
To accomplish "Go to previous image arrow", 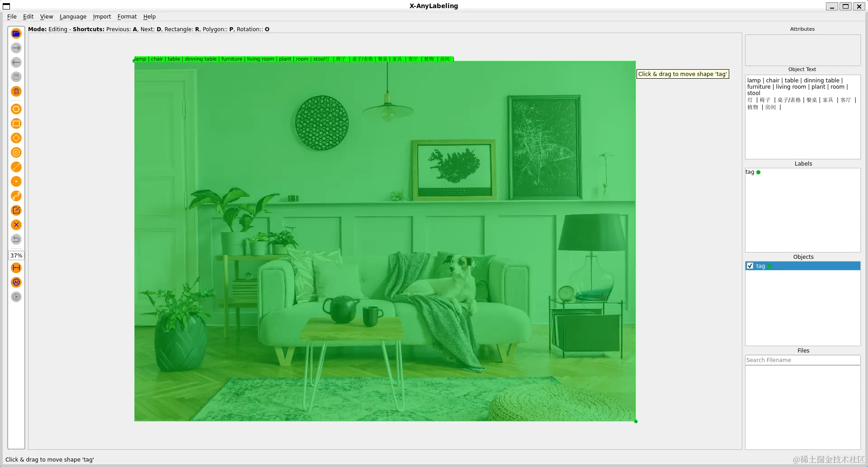I will [16, 62].
